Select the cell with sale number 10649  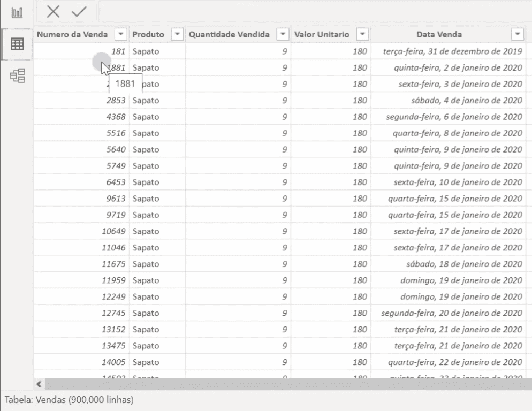tap(81, 231)
